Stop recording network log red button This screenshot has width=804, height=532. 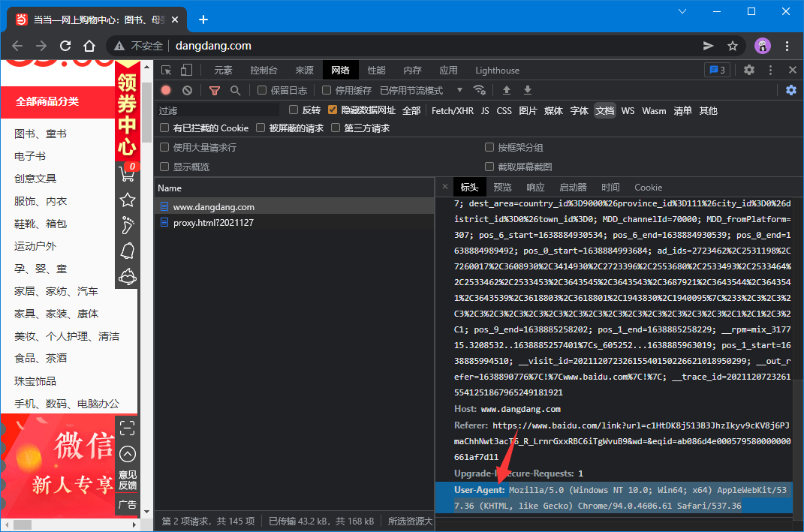tap(166, 90)
